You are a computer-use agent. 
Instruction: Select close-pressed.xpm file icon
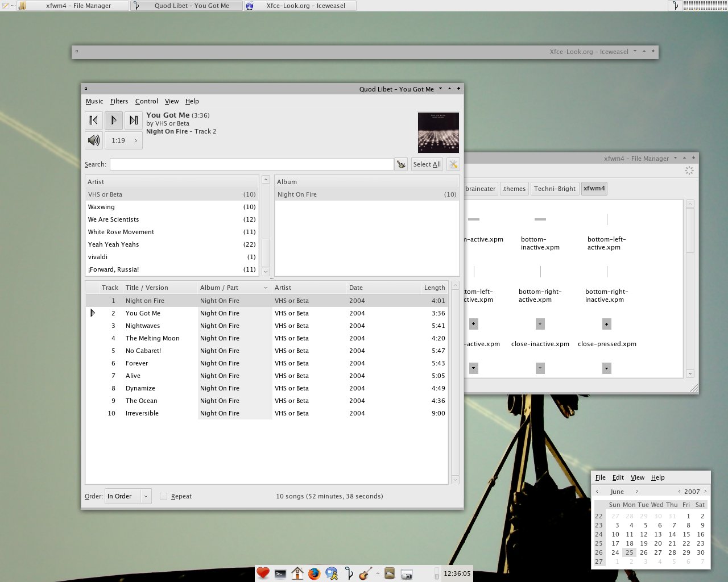point(607,324)
